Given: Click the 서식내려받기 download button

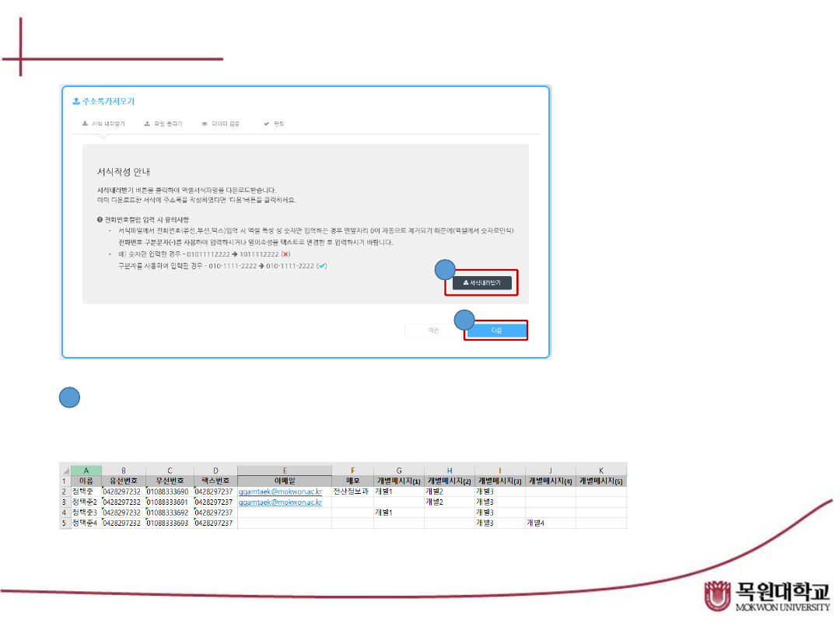Looking at the screenshot, I should click(482, 283).
